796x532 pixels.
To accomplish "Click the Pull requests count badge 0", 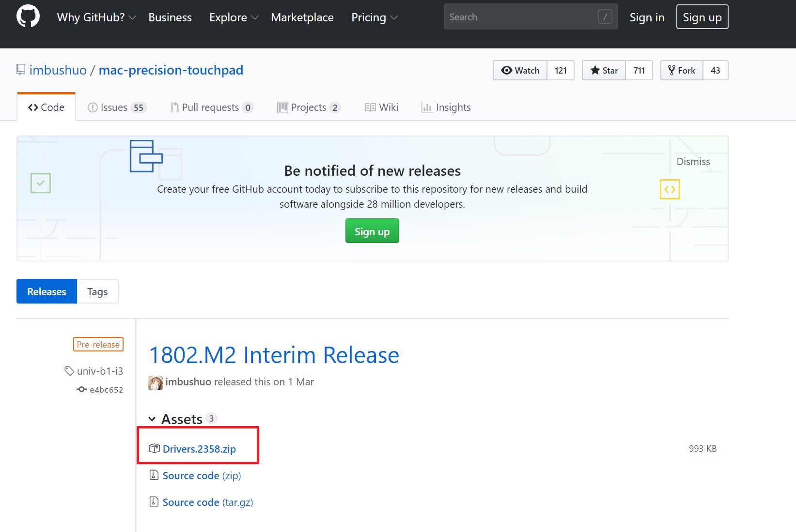I will click(x=248, y=107).
